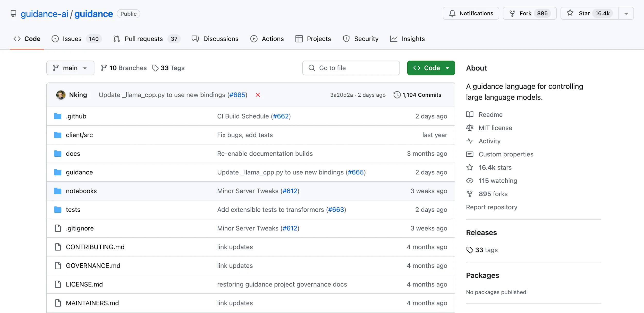This screenshot has width=644, height=313.
Task: Click the Notifications button
Action: coord(471,13)
